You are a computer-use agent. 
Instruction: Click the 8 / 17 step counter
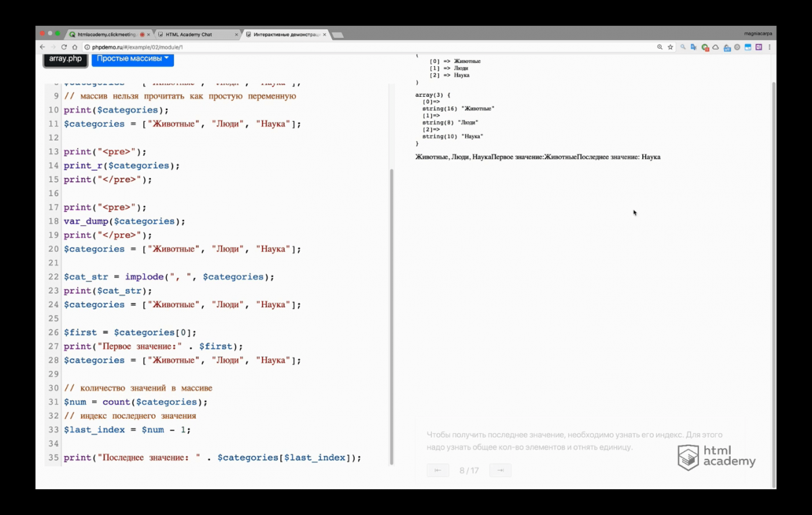click(469, 470)
